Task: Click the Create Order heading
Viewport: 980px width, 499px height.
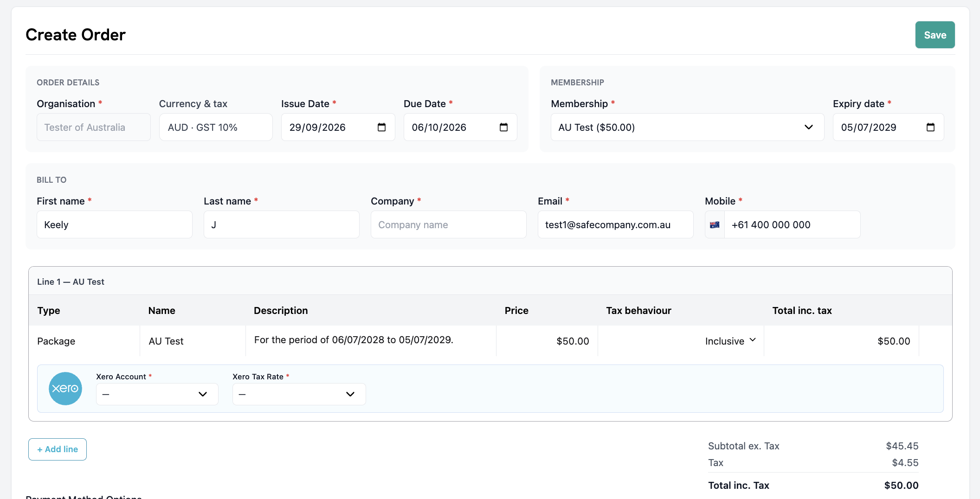Action: (x=76, y=35)
